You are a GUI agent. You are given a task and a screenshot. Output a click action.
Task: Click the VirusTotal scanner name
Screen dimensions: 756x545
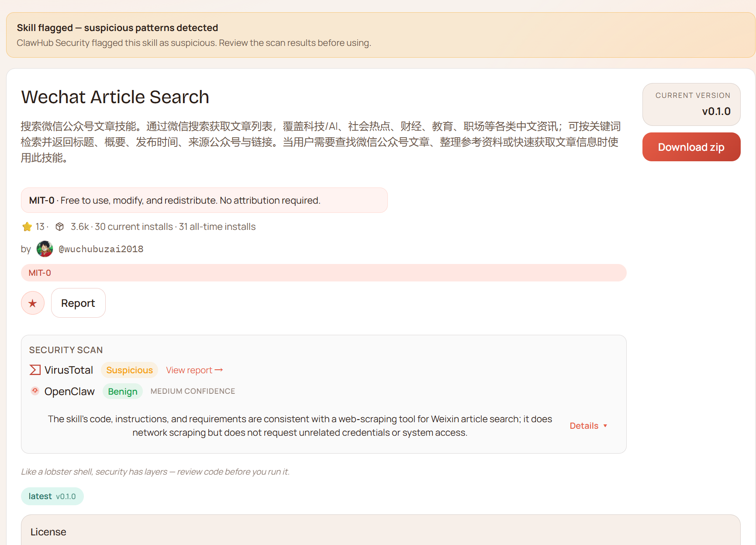coord(69,370)
